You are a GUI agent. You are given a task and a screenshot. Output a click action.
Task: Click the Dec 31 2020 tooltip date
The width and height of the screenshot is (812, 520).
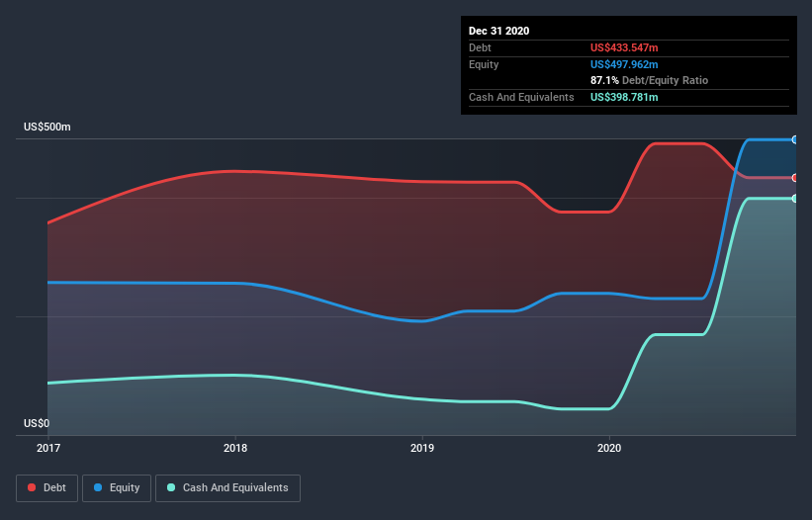pyautogui.click(x=498, y=31)
